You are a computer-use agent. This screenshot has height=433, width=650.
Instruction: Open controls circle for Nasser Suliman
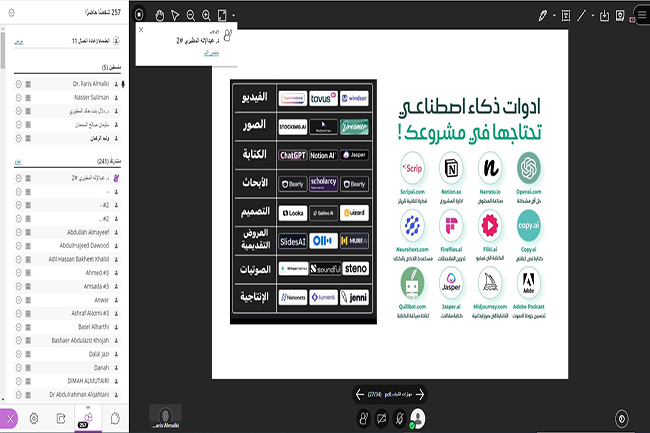(x=19, y=98)
